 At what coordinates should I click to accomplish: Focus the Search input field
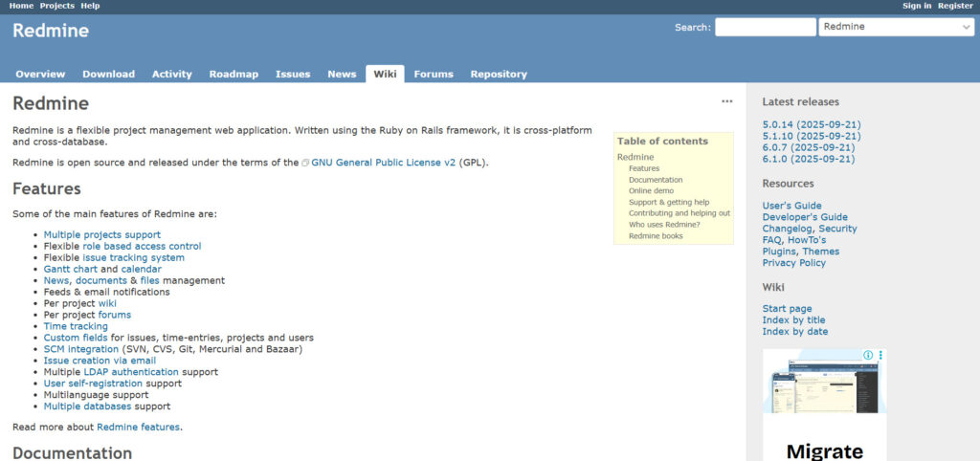[765, 27]
